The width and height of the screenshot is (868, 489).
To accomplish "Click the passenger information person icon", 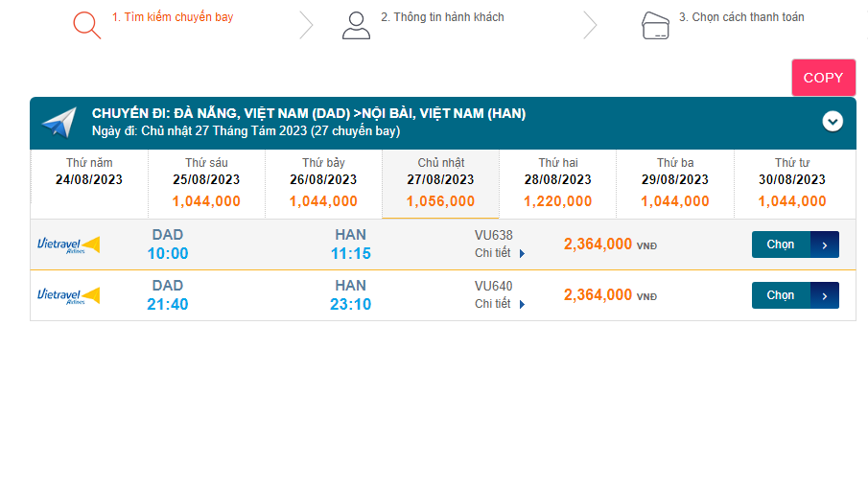I will 356,25.
